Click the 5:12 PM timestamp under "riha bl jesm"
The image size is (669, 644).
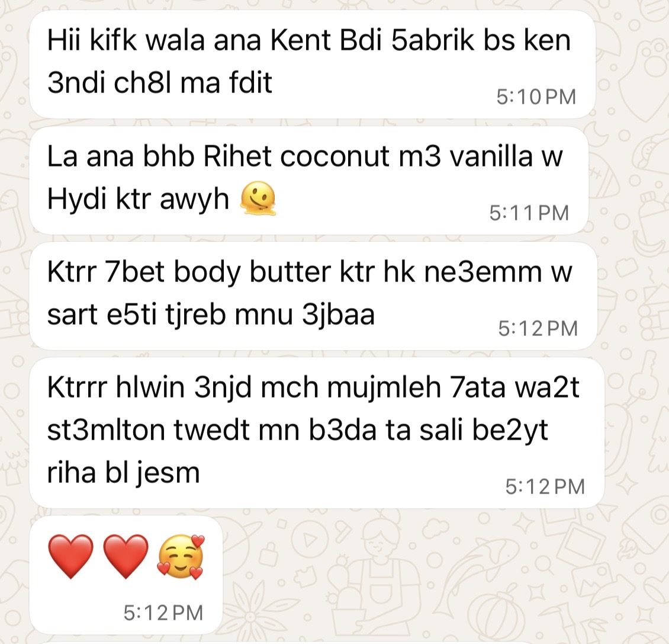click(x=545, y=487)
